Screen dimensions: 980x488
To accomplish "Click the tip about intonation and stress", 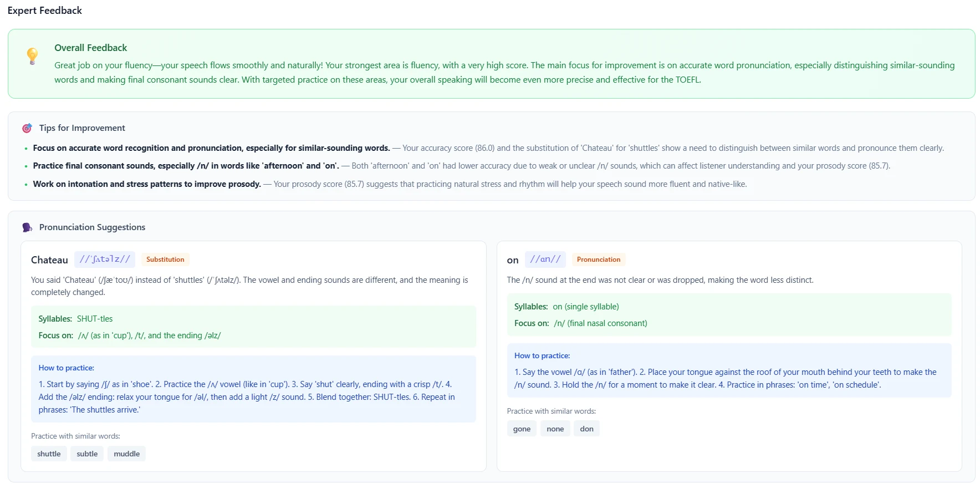I will [x=390, y=184].
